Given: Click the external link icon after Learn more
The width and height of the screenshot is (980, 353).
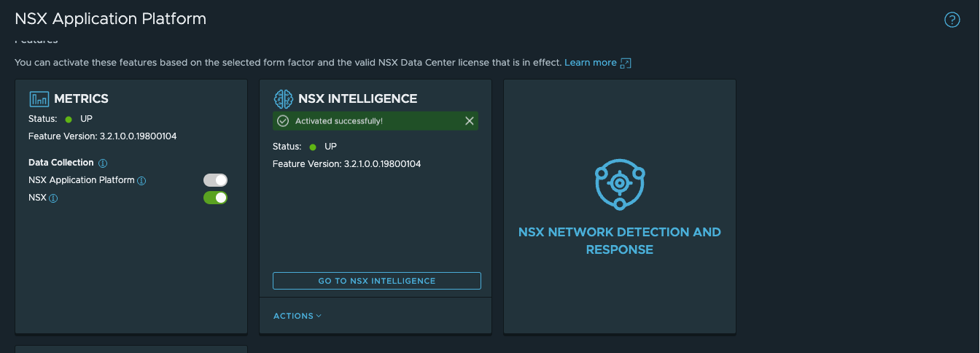Looking at the screenshot, I should click(625, 63).
